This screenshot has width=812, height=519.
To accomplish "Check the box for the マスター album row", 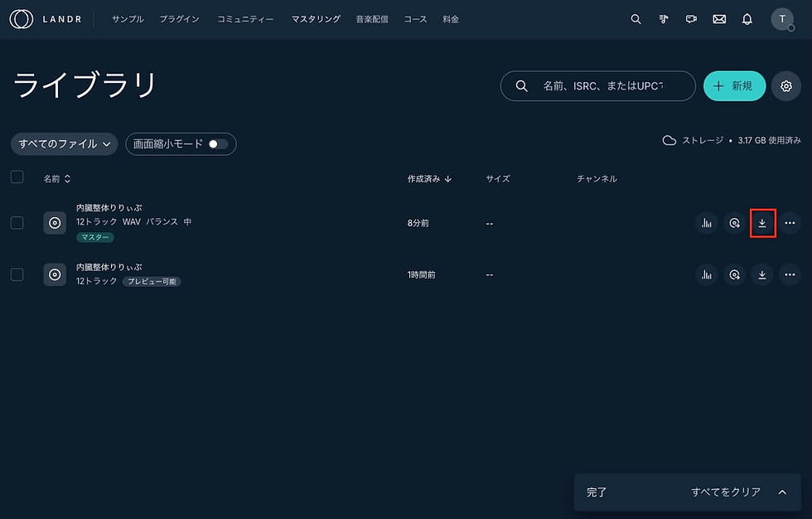I will [17, 223].
